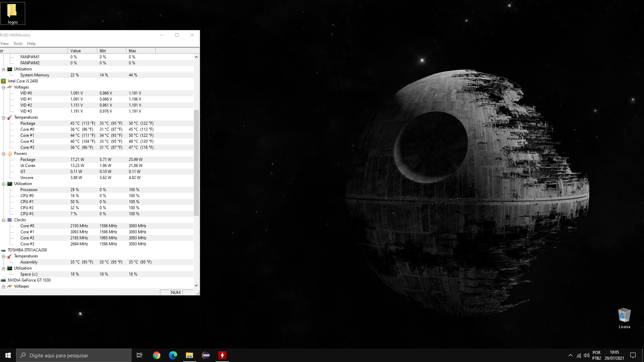
Task: Collapse the Utilization node above System Memory
Action: pyautogui.click(x=4, y=69)
